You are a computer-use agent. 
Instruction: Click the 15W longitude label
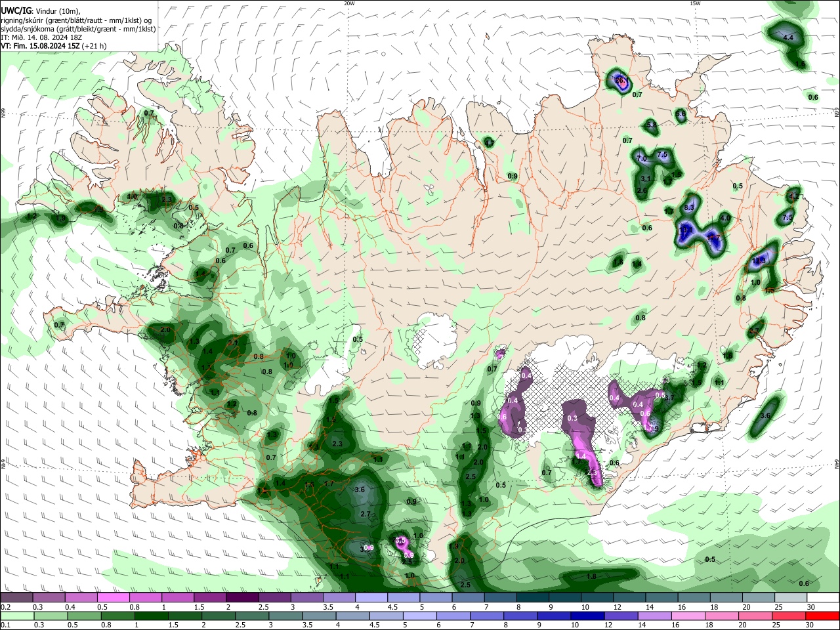(695, 3)
